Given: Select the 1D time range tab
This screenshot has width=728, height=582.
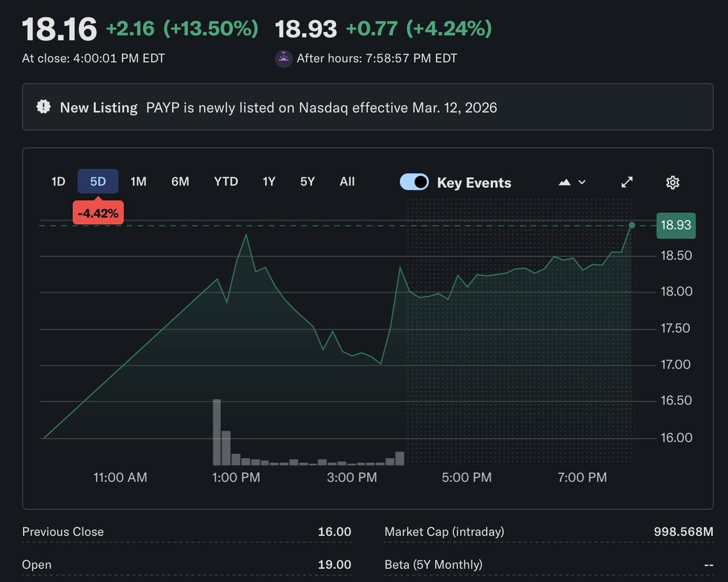Looking at the screenshot, I should pyautogui.click(x=58, y=181).
